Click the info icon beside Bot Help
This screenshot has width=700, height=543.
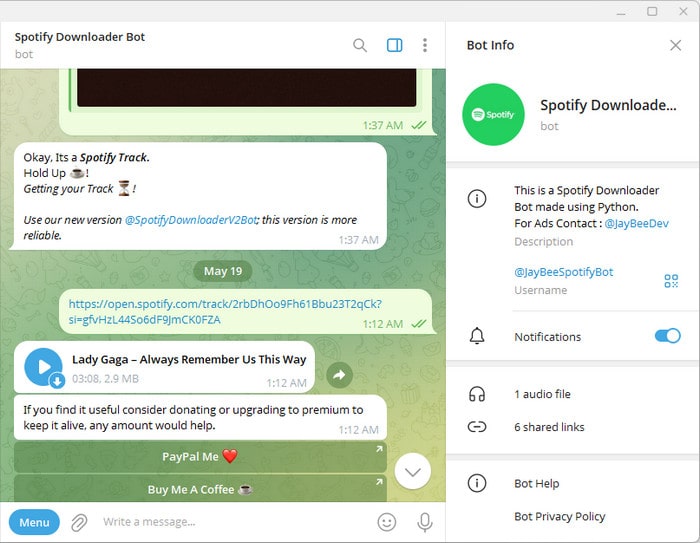click(477, 483)
